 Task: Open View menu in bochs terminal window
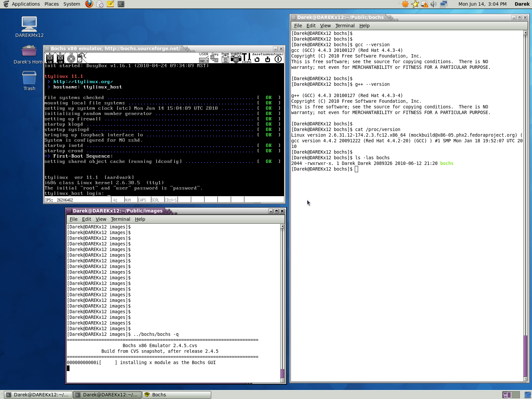[325, 26]
